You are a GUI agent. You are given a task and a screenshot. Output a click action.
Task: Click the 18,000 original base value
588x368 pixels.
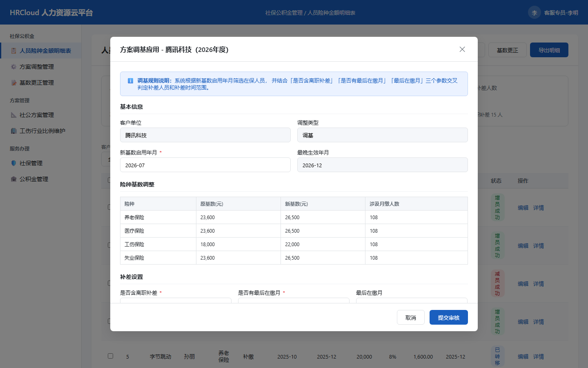click(x=207, y=244)
